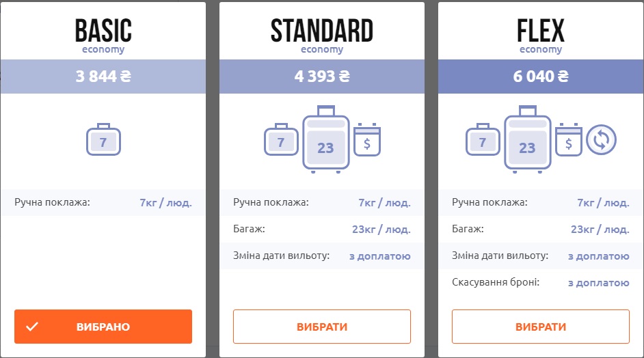Click the date change fee icon in Flex

click(569, 140)
